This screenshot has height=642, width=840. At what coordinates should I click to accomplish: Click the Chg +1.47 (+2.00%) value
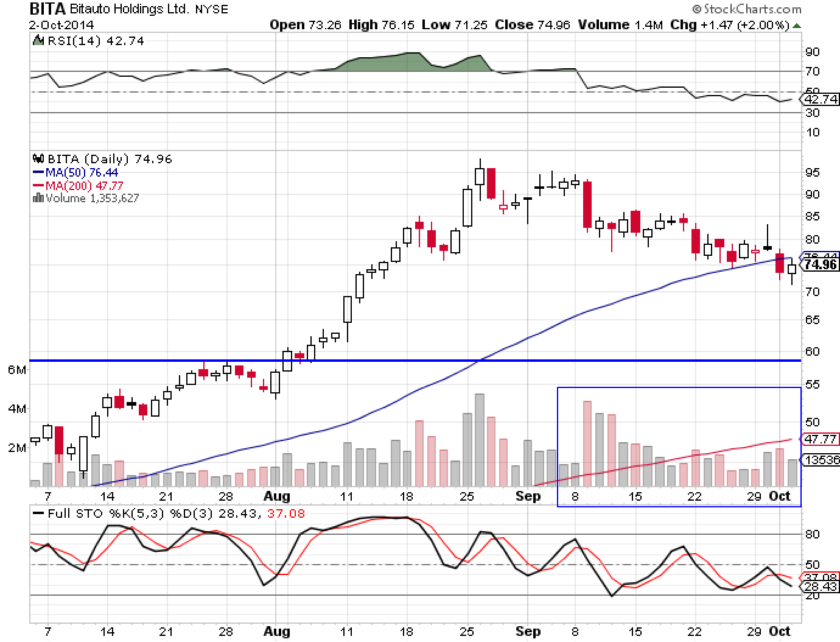pyautogui.click(x=730, y=25)
